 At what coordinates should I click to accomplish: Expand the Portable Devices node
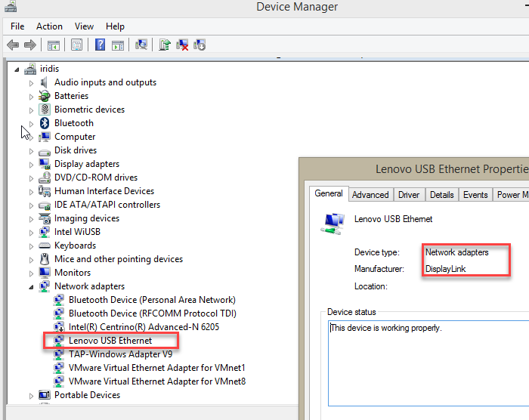[x=32, y=395]
